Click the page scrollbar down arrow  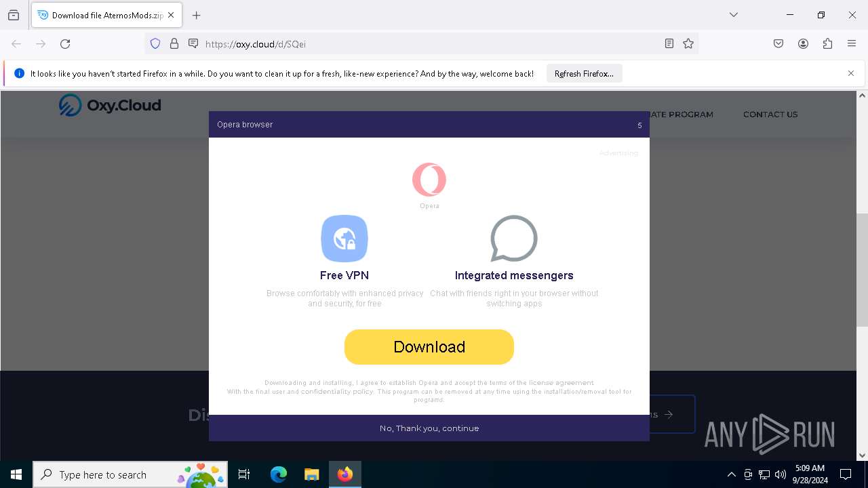[862, 455]
